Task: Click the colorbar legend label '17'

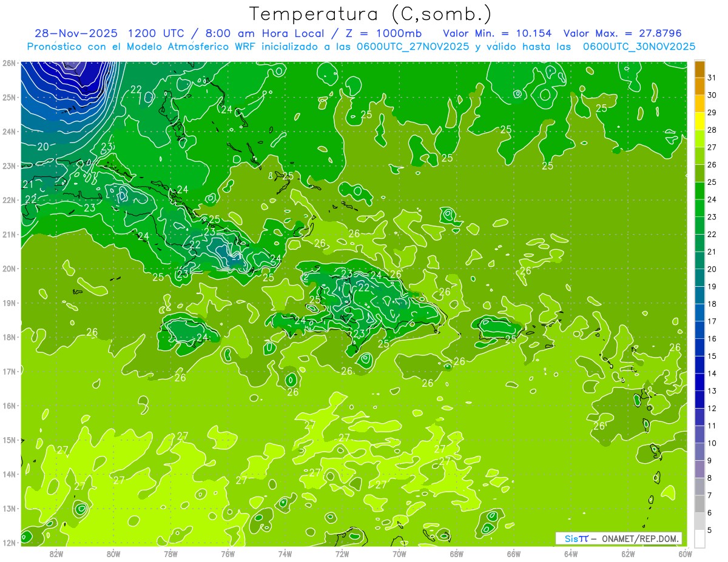Action: pyautogui.click(x=712, y=321)
